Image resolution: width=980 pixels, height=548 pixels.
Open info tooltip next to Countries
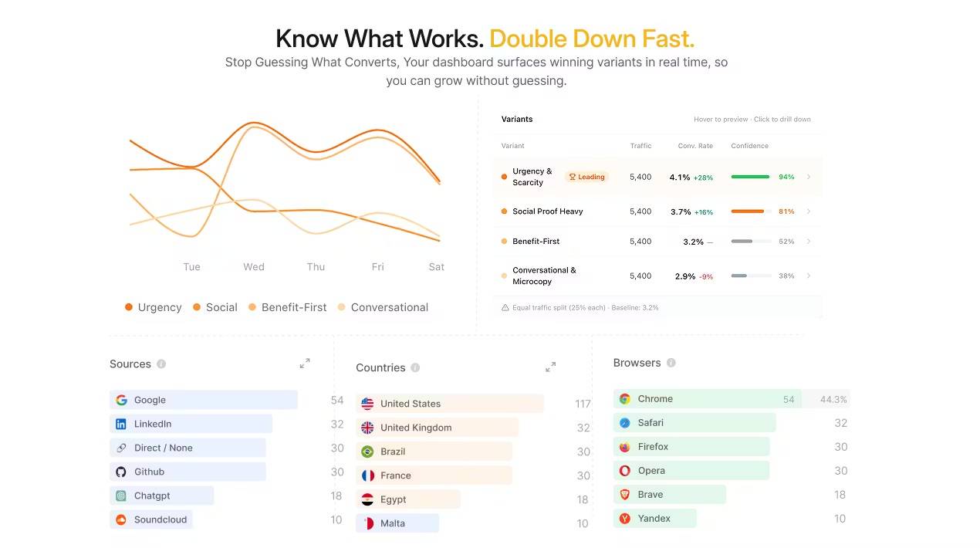[415, 367]
